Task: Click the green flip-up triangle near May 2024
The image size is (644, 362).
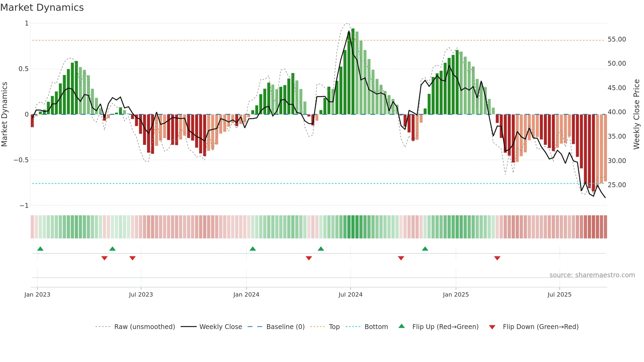Action: (x=321, y=249)
